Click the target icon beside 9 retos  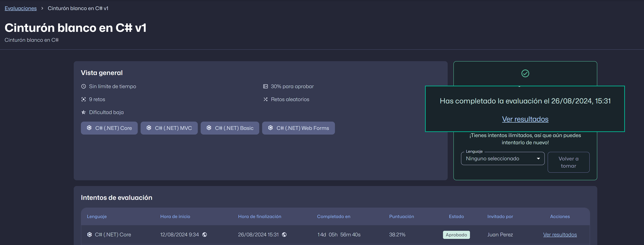coord(83,99)
